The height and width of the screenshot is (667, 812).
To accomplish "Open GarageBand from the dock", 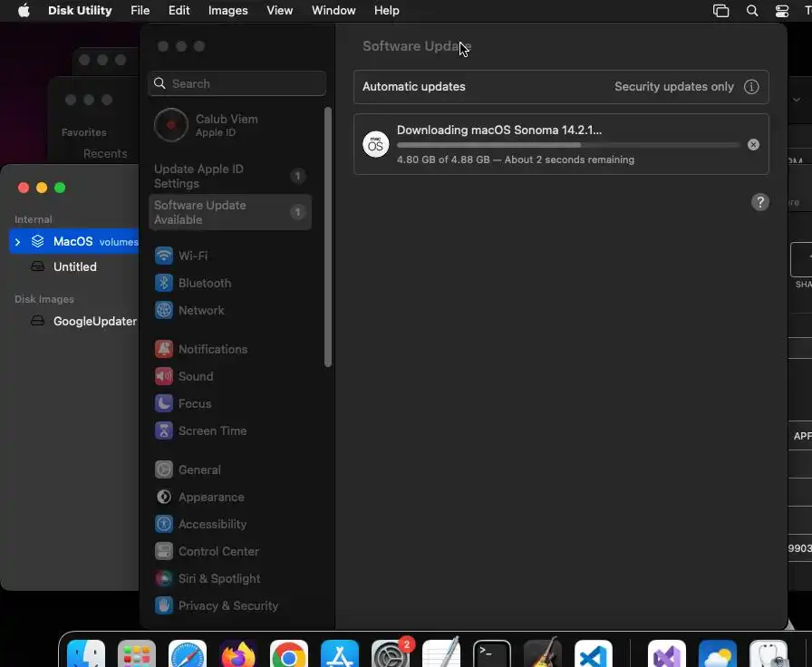I will 543,653.
